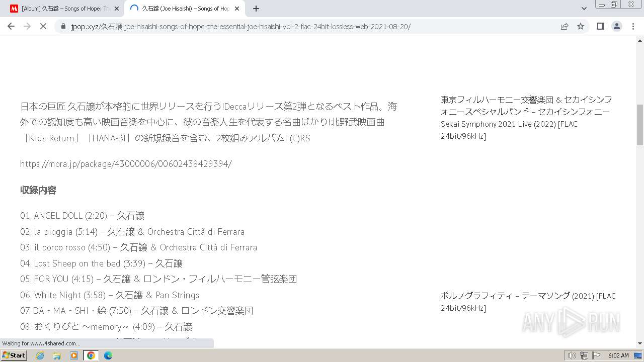Screen dimensions: 644x362
Task: View site information lock icon
Action: (63, 26)
